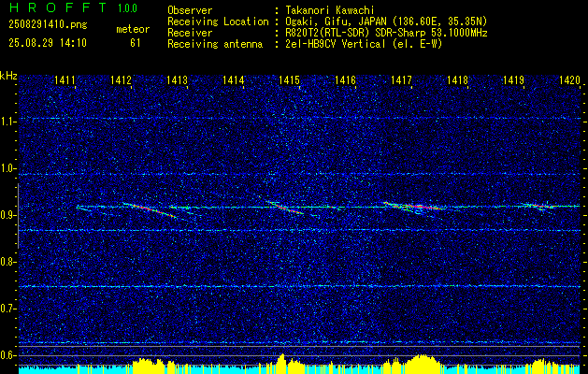This screenshot has height=374, width=588.
Task: Click the yellow signal-level peak below 1415
Action: (282, 364)
